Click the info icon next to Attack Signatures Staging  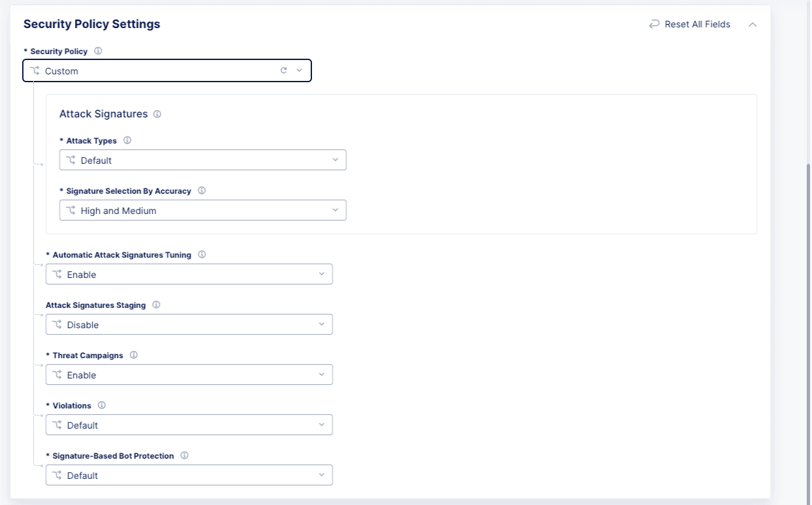point(157,305)
